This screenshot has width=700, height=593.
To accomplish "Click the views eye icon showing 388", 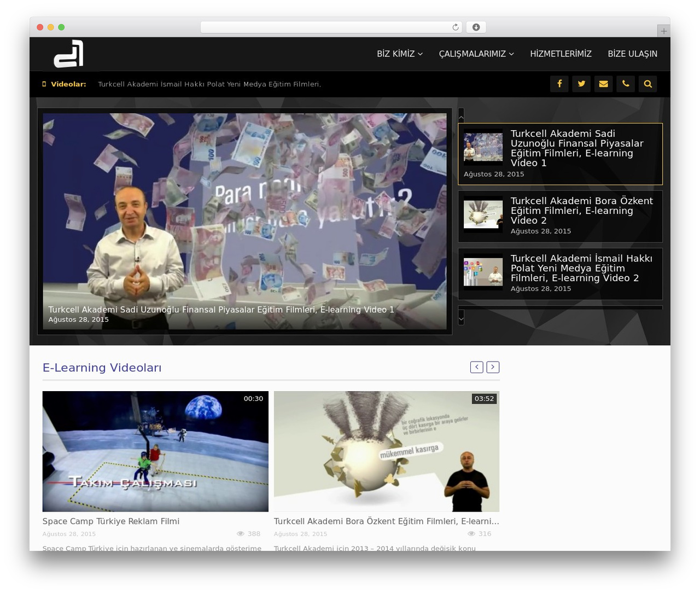I will tap(240, 533).
